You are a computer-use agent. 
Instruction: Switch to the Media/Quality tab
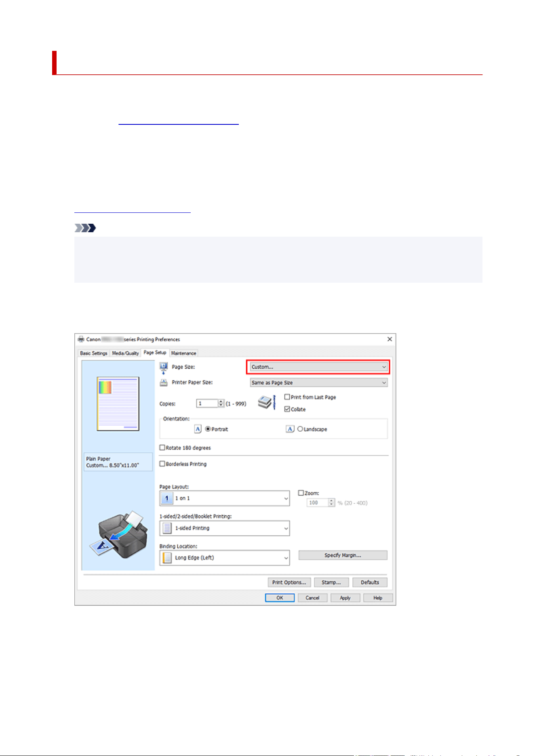click(x=125, y=353)
